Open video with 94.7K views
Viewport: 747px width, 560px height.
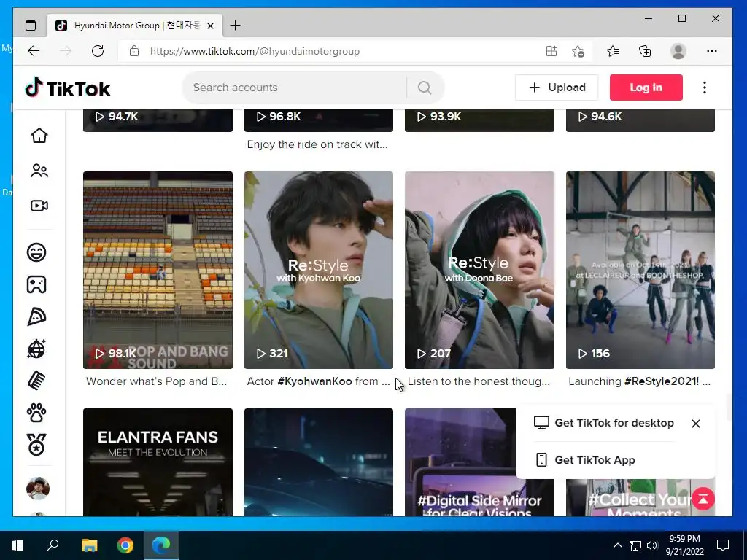pyautogui.click(x=158, y=120)
